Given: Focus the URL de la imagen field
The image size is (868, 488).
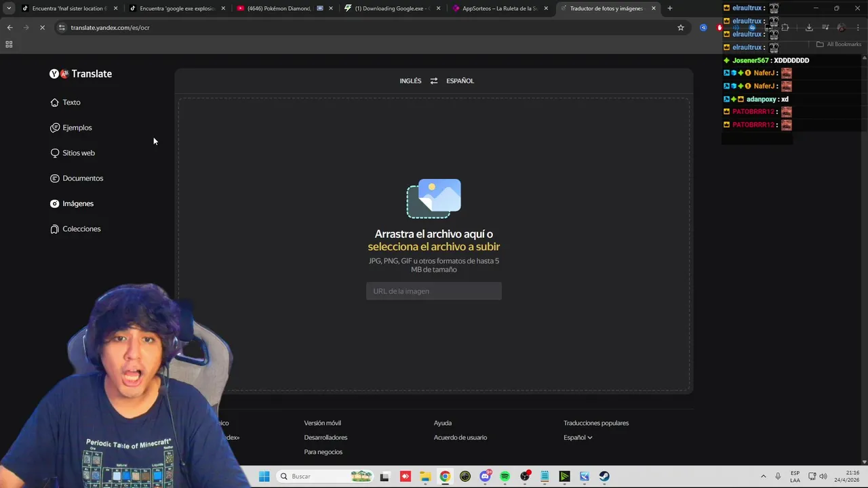Looking at the screenshot, I should pos(434,291).
